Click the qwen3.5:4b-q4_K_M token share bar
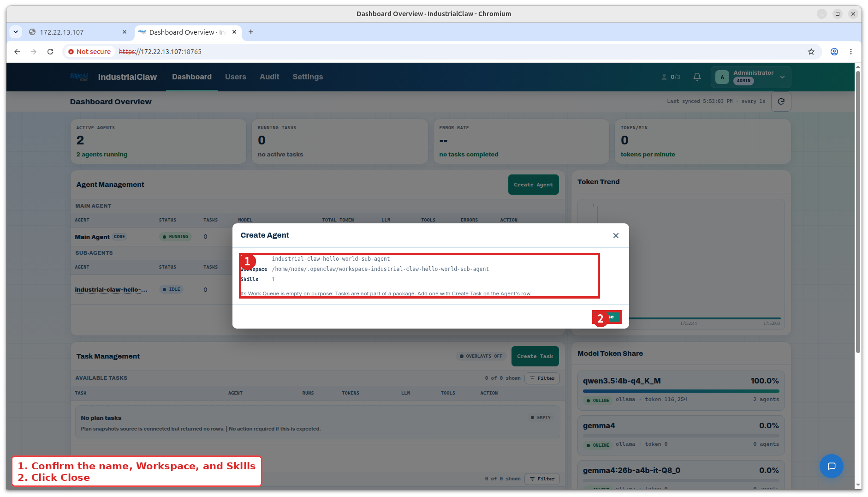Image resolution: width=868 pixels, height=497 pixels. [681, 391]
